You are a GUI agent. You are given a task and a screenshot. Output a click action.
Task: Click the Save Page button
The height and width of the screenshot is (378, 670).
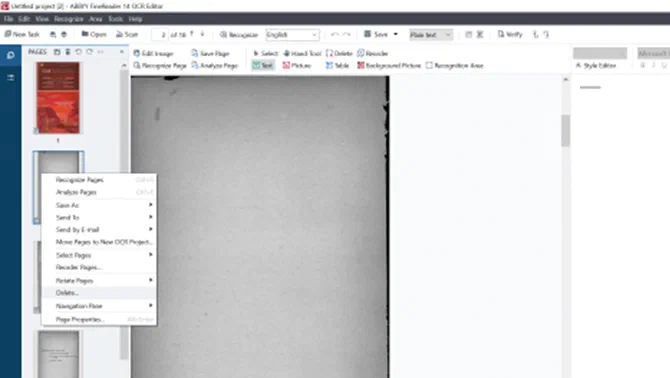pos(211,53)
